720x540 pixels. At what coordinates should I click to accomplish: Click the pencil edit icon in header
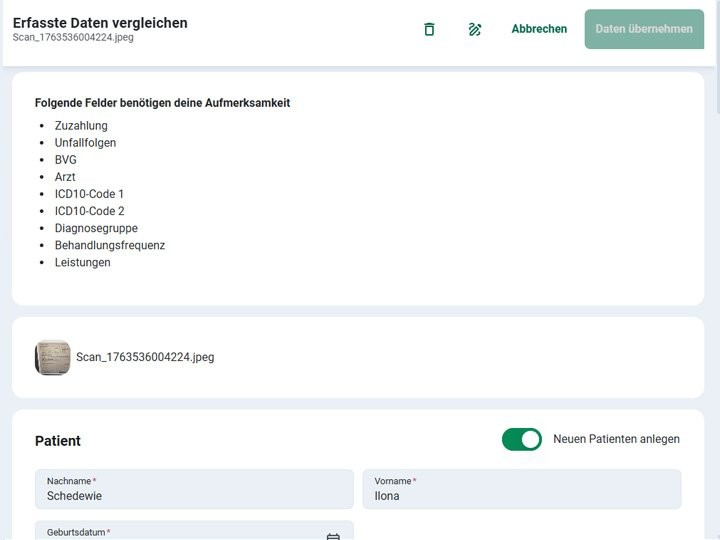pyautogui.click(x=475, y=29)
